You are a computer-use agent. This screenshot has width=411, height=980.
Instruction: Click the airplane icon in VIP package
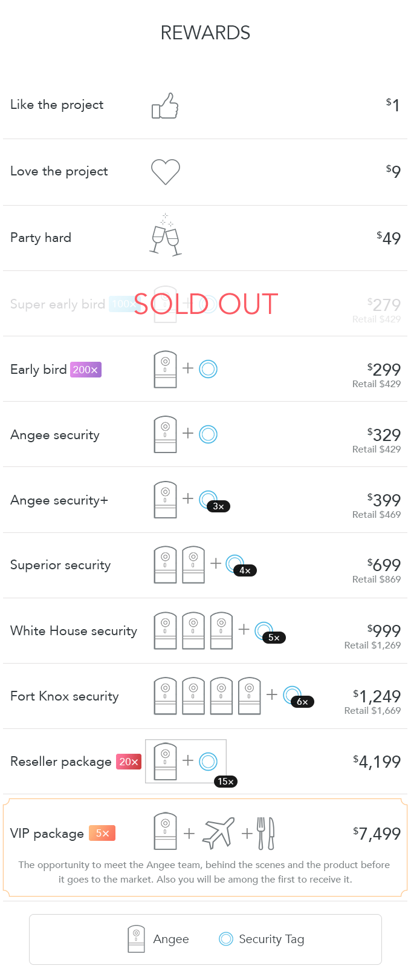218,833
